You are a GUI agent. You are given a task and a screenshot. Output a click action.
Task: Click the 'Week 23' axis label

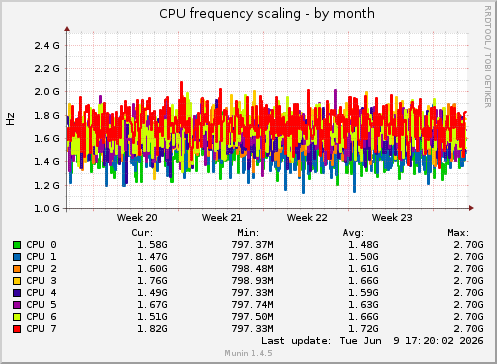[392, 218]
